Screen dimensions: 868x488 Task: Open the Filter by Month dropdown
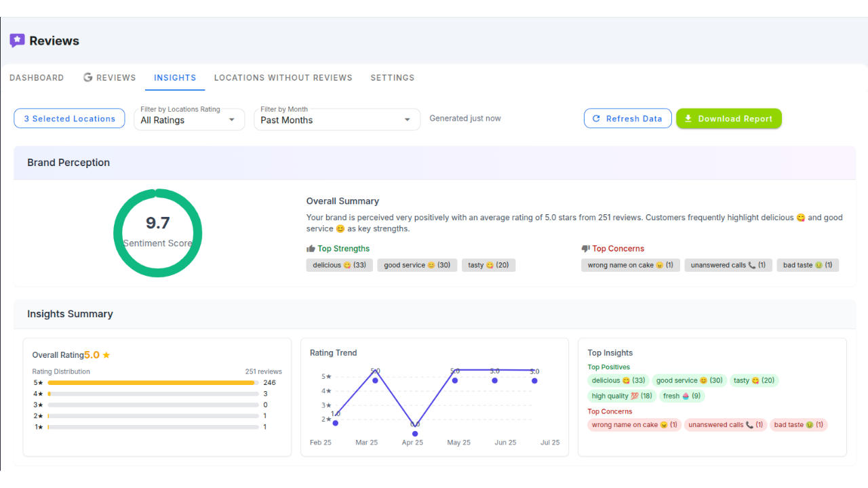click(x=336, y=119)
